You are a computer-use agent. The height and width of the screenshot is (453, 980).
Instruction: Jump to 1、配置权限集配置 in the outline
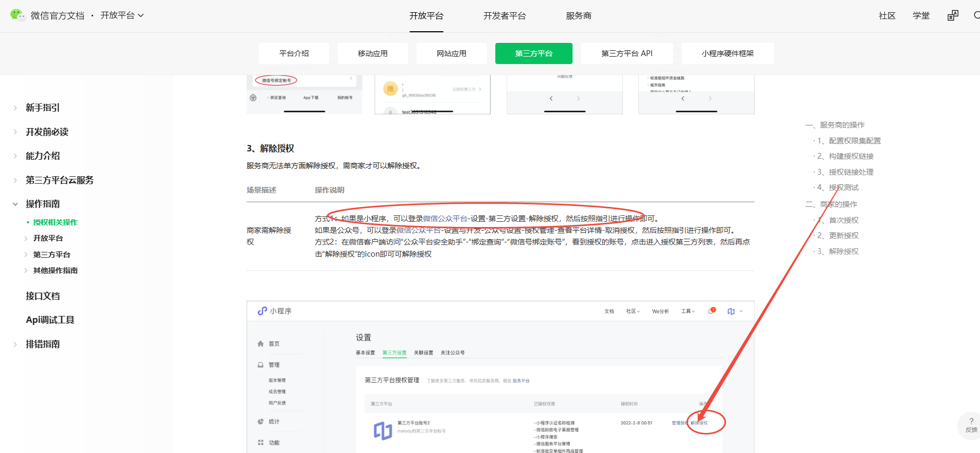(849, 141)
